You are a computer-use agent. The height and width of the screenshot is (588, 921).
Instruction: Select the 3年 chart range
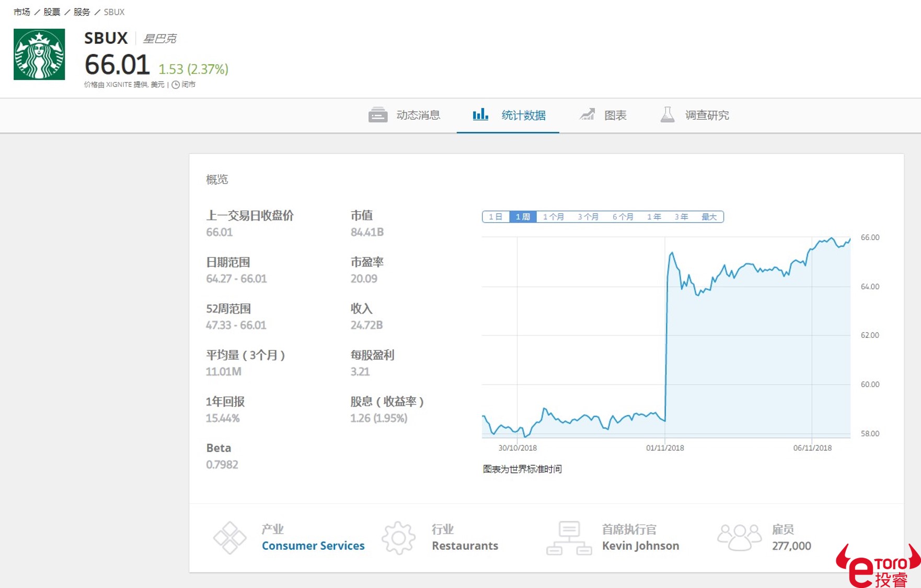coord(681,217)
